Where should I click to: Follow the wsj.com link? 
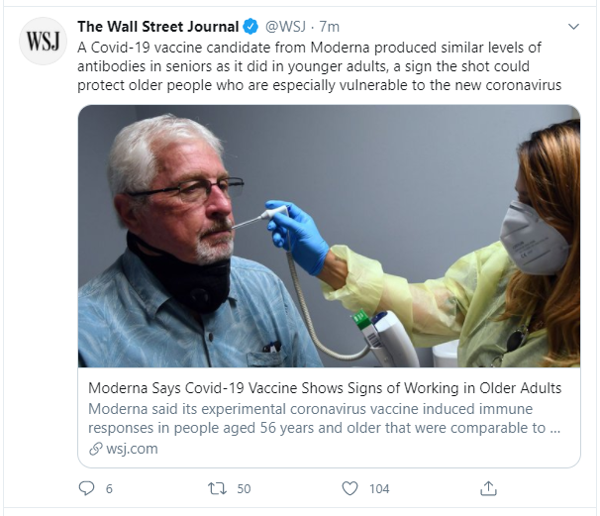(x=131, y=449)
